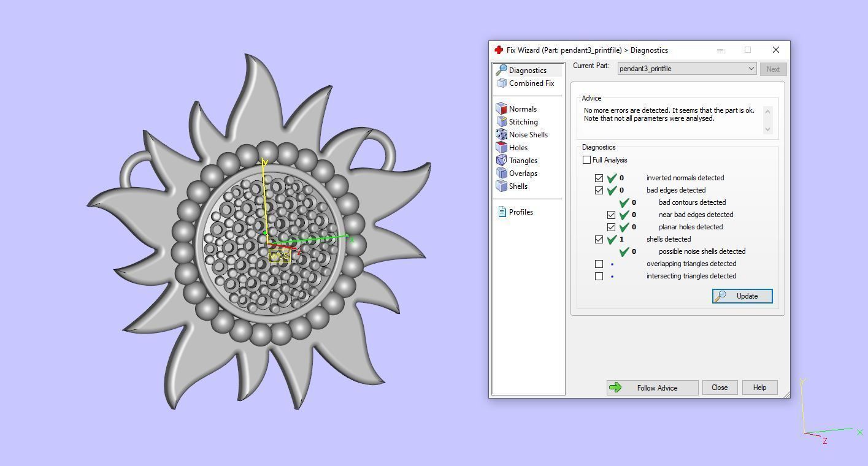Open the Current Part dropdown
This screenshot has height=466, width=868.
[686, 69]
